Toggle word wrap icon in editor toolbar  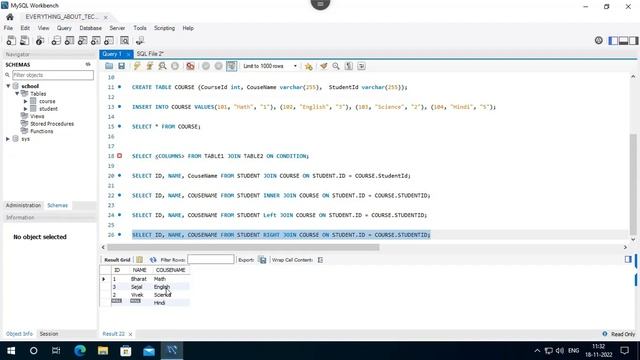coord(361,66)
